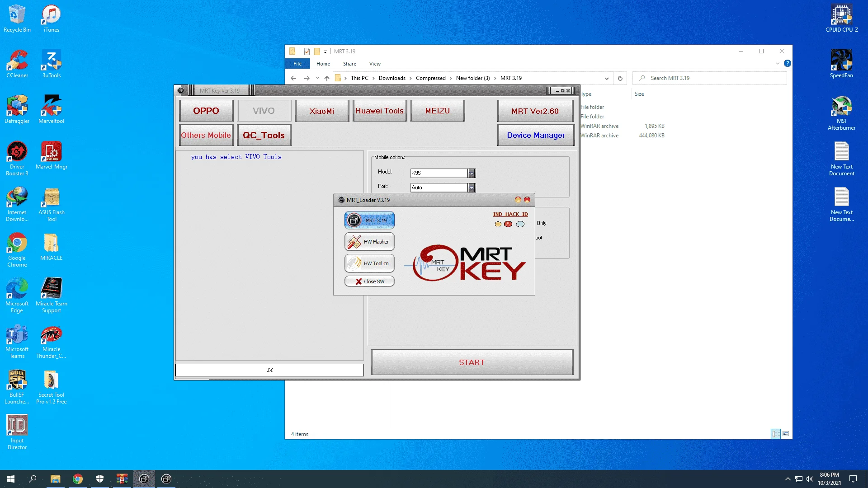This screenshot has height=488, width=868.
Task: Open Home tab in Explorer ribbon
Action: tap(323, 64)
